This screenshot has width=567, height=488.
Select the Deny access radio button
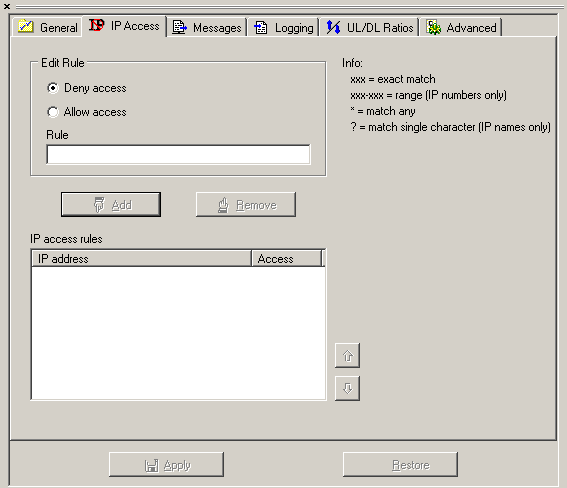(53, 88)
